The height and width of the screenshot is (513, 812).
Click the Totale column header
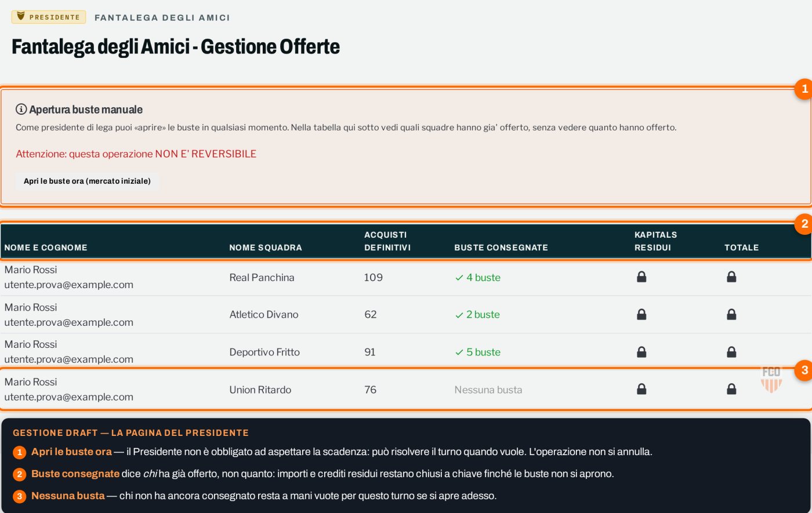tap(741, 248)
